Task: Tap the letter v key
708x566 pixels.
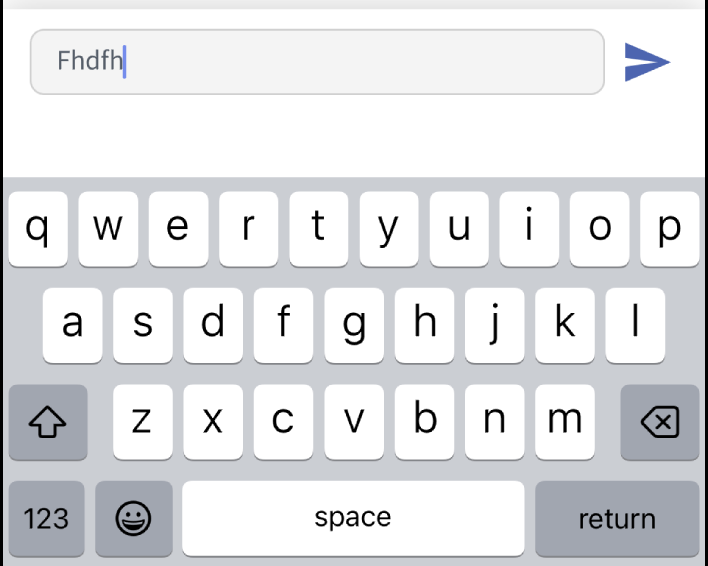Action: [x=354, y=422]
